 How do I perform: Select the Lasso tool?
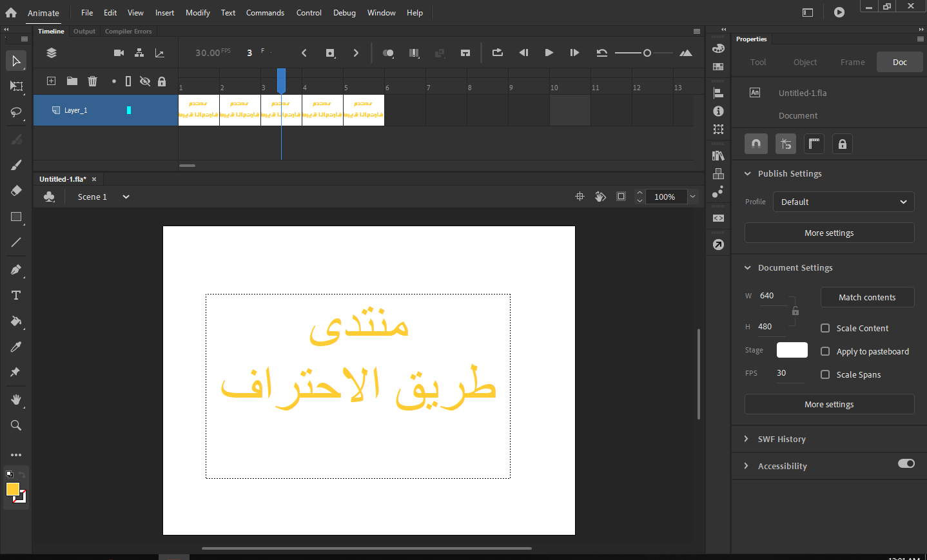click(16, 113)
